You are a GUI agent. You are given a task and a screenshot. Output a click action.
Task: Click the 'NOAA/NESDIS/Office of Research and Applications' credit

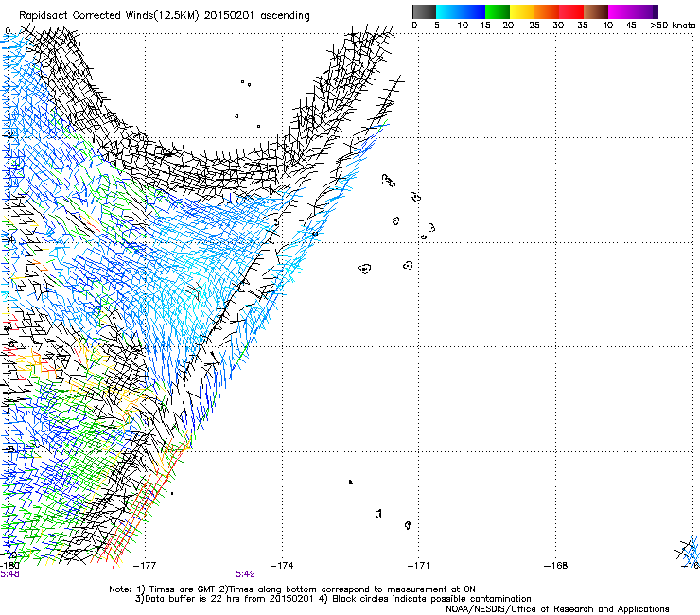(557, 609)
